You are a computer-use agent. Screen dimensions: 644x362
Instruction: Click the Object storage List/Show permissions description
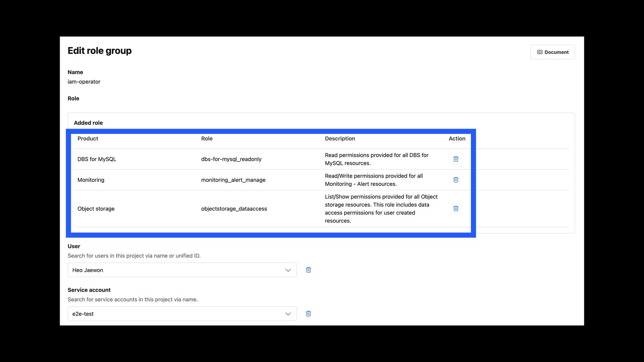pyautogui.click(x=381, y=209)
